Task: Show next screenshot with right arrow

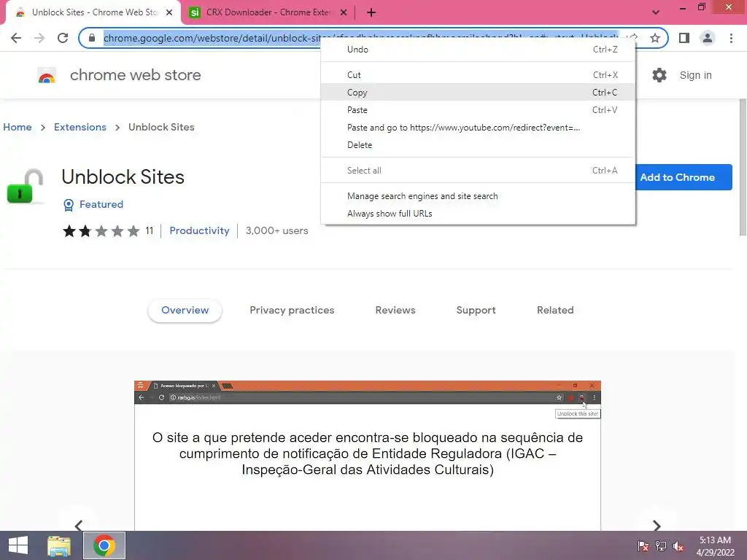Action: (657, 525)
